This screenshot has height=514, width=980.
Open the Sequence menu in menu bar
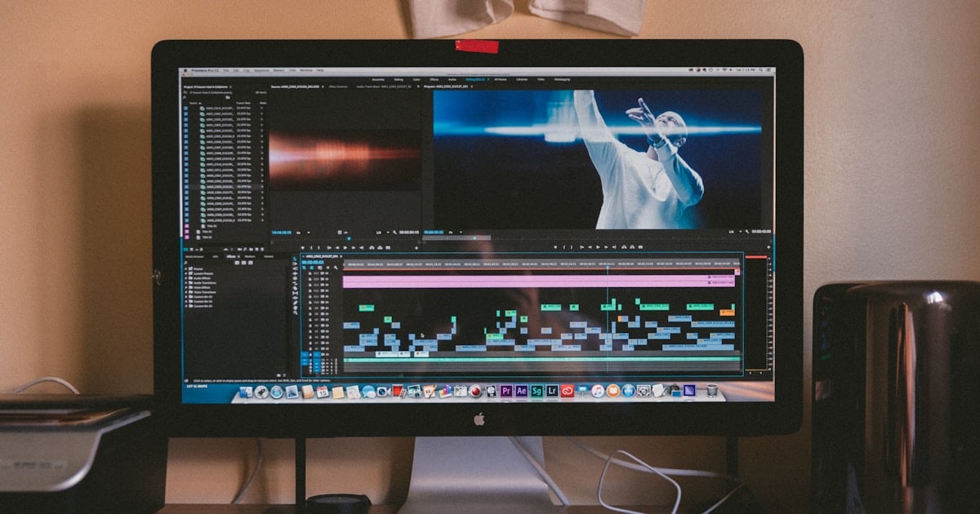coord(261,70)
